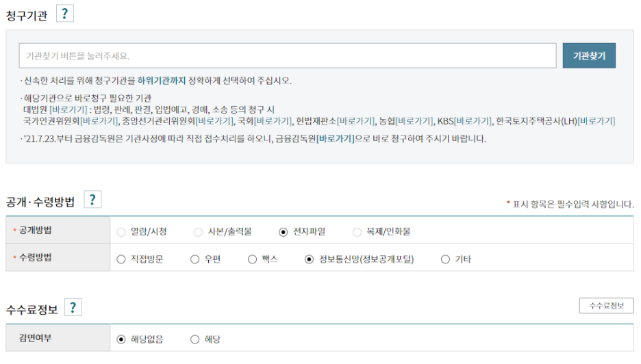641x364 pixels.
Task: Open KBS 바로가기 link
Action: click(x=473, y=122)
